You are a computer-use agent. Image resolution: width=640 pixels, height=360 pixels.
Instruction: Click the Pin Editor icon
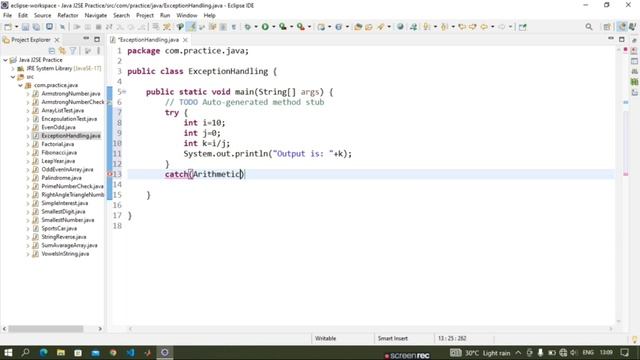[x=522, y=27]
